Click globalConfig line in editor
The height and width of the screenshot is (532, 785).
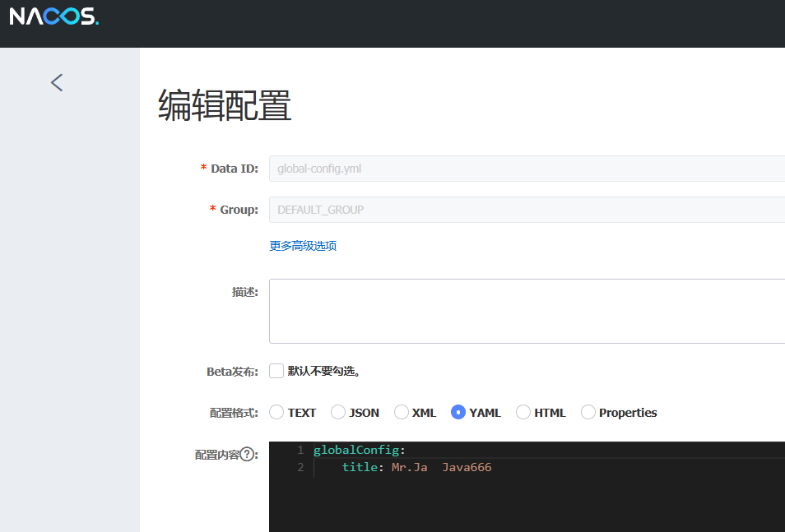tap(359, 450)
